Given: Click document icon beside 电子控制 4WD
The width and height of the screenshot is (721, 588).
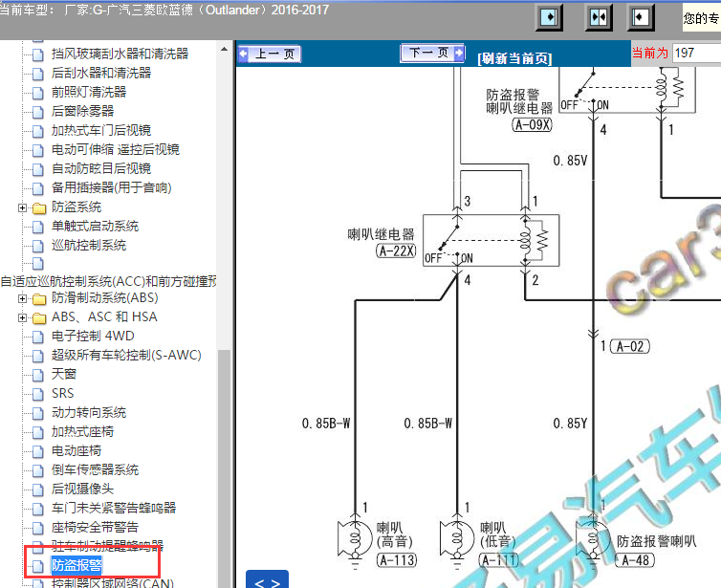Looking at the screenshot, I should pyautogui.click(x=38, y=337).
